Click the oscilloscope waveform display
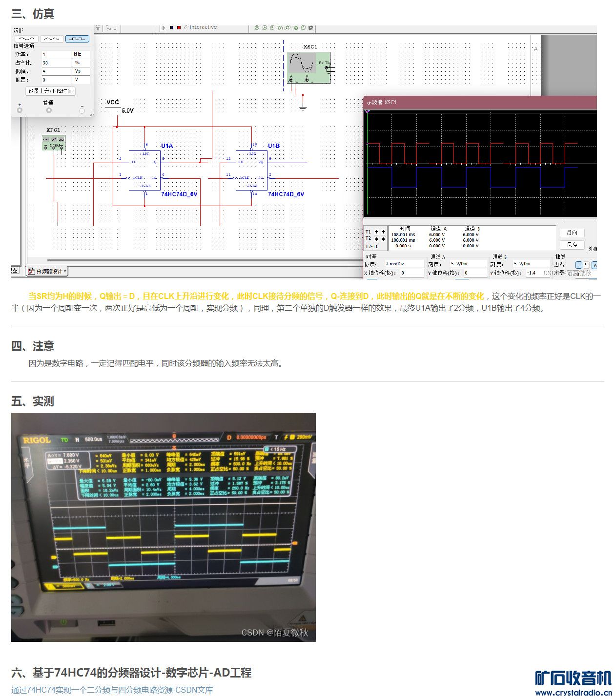 (x=481, y=165)
